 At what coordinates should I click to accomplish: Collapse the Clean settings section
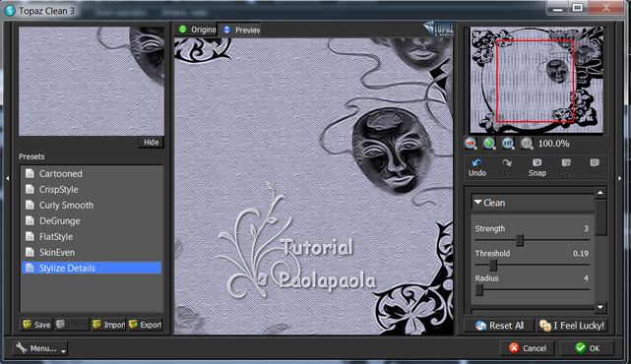click(x=477, y=203)
